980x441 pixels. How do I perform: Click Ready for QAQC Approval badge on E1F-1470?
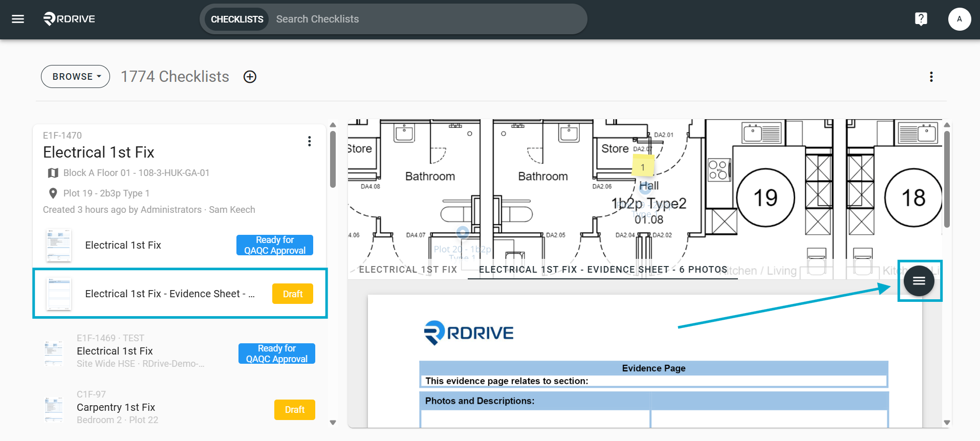click(275, 245)
